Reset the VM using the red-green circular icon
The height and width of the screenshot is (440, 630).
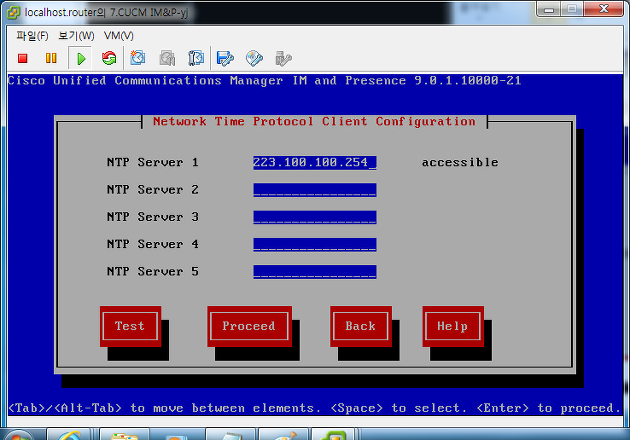(109, 58)
